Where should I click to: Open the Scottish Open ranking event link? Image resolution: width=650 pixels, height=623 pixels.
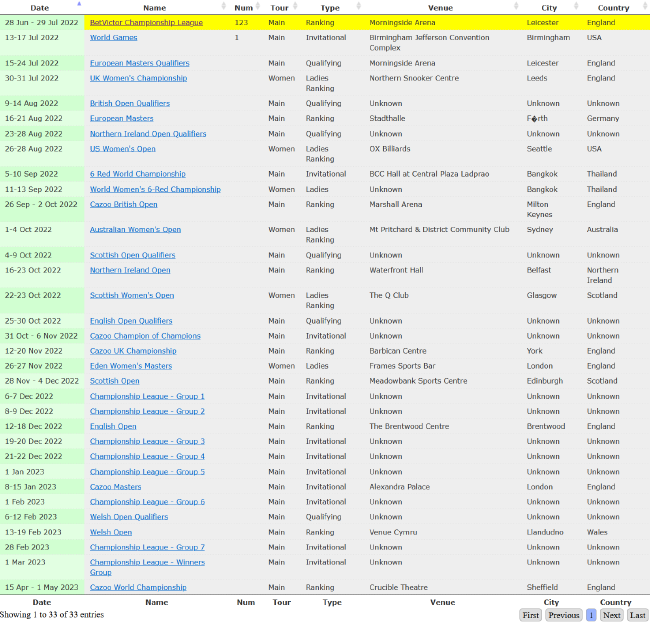tap(115, 381)
